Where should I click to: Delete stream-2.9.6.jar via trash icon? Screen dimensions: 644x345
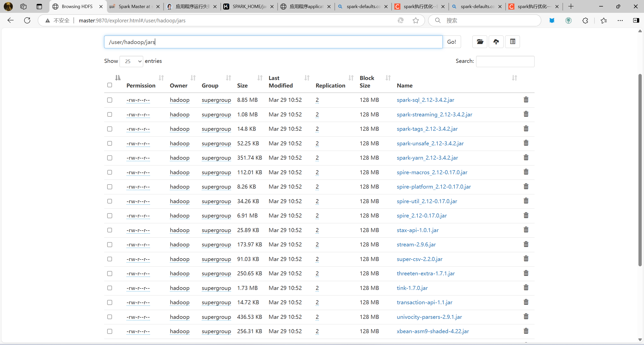tap(526, 244)
